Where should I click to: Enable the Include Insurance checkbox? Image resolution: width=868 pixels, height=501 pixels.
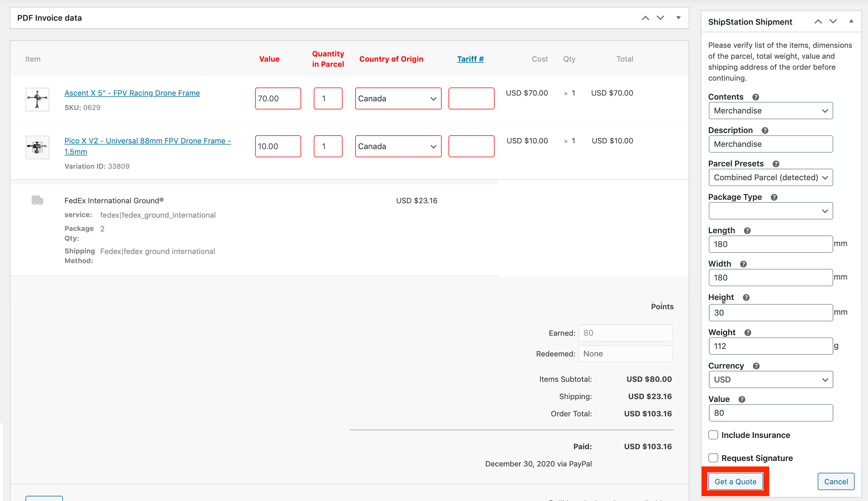tap(713, 435)
